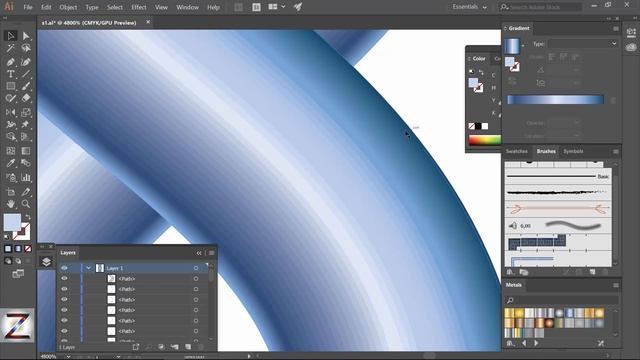Activate the Zoom magnifier tool
This screenshot has width=640, height=360.
pyautogui.click(x=26, y=204)
